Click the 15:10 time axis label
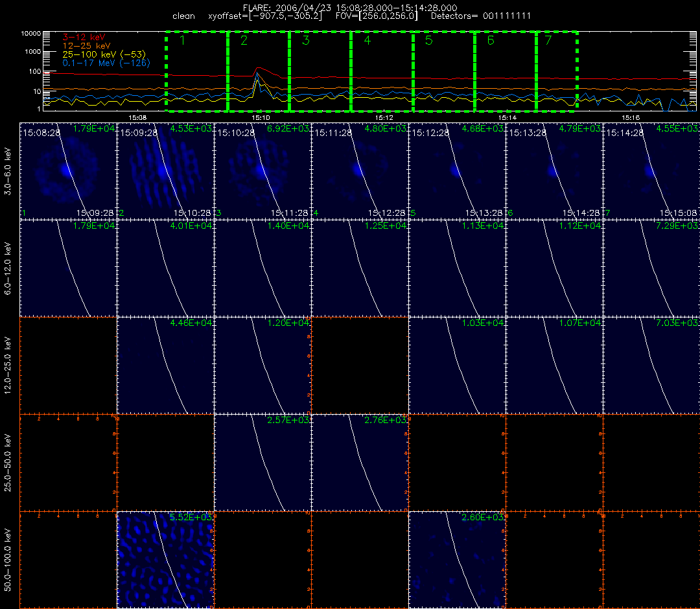The height and width of the screenshot is (609, 700). [x=261, y=117]
